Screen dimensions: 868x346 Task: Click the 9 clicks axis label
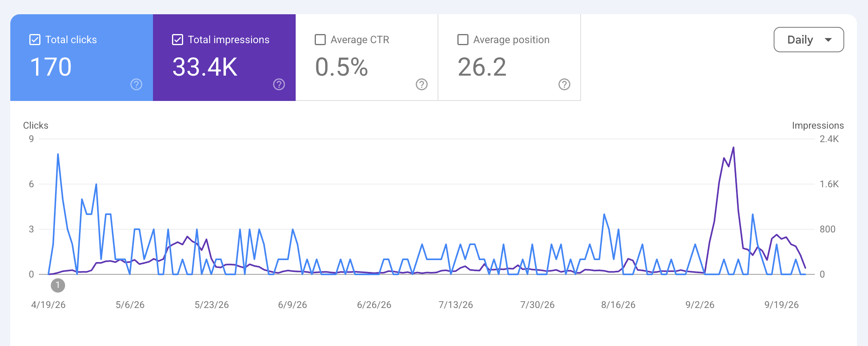pos(31,139)
